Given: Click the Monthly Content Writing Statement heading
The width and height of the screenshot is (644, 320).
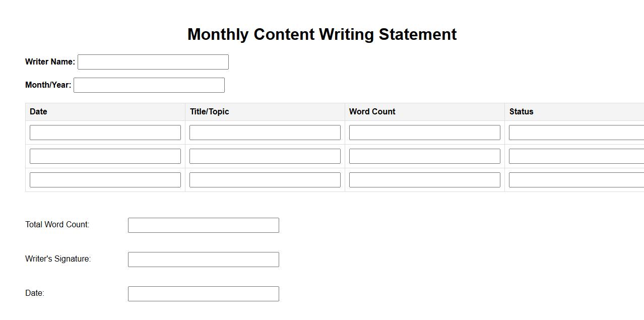Looking at the screenshot, I should pyautogui.click(x=322, y=34).
